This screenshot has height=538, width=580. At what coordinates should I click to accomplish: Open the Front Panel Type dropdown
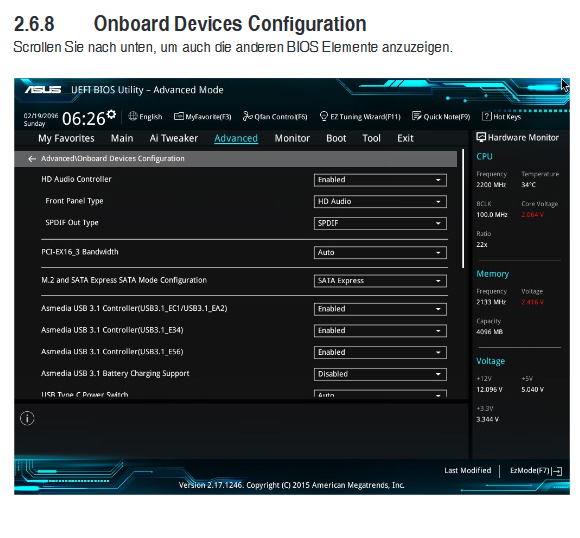pos(380,202)
